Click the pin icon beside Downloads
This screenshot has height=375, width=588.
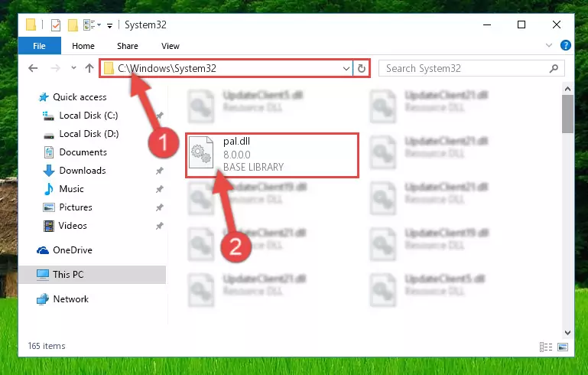[x=159, y=171]
